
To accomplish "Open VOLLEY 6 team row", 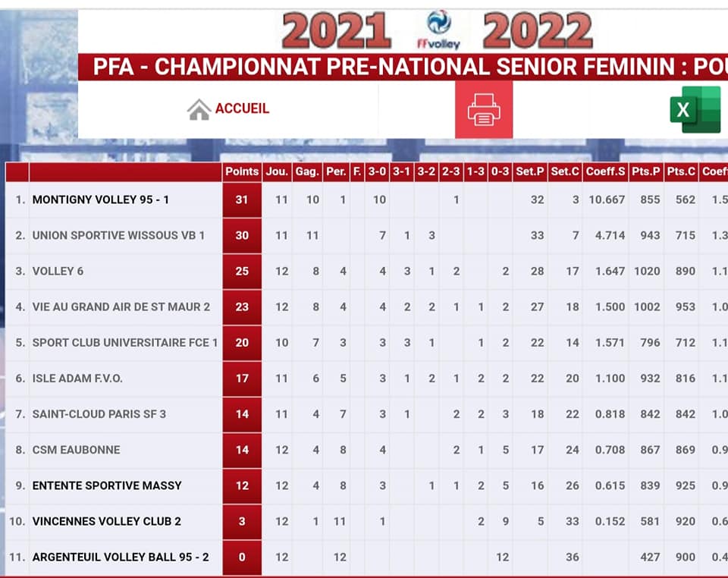I will coord(58,271).
